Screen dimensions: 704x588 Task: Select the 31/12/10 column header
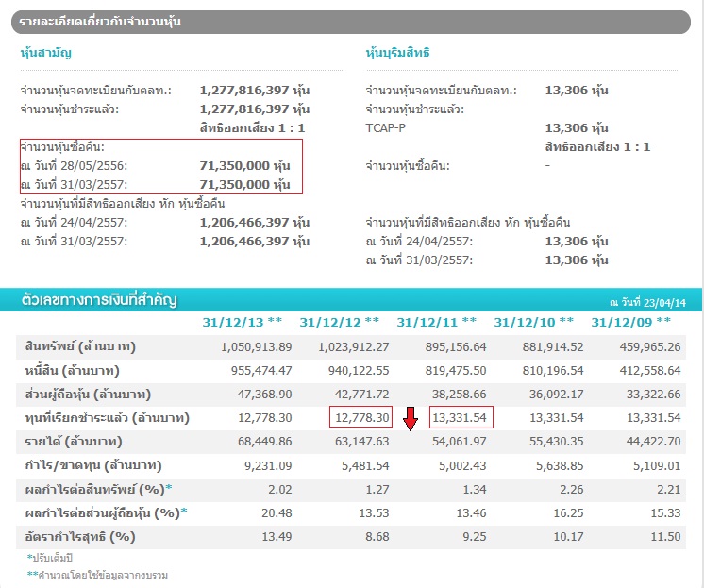(x=534, y=322)
